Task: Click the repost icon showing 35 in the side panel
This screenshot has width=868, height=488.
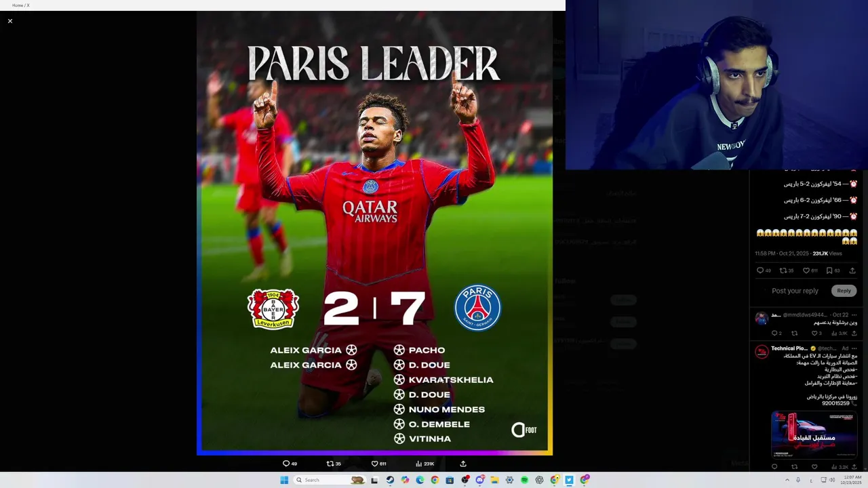Action: [x=787, y=270]
